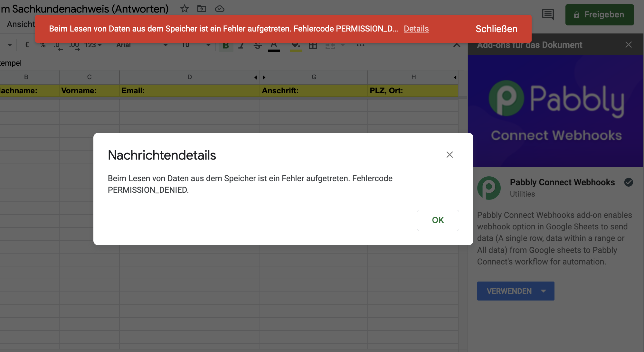Click the merge cells icon
644x352 pixels.
330,45
